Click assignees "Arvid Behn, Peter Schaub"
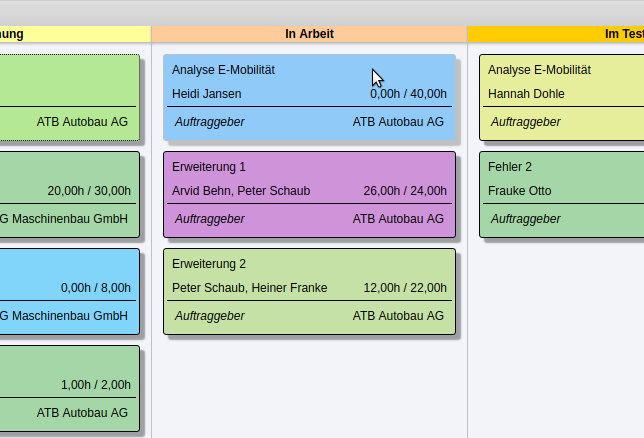 pyautogui.click(x=241, y=191)
